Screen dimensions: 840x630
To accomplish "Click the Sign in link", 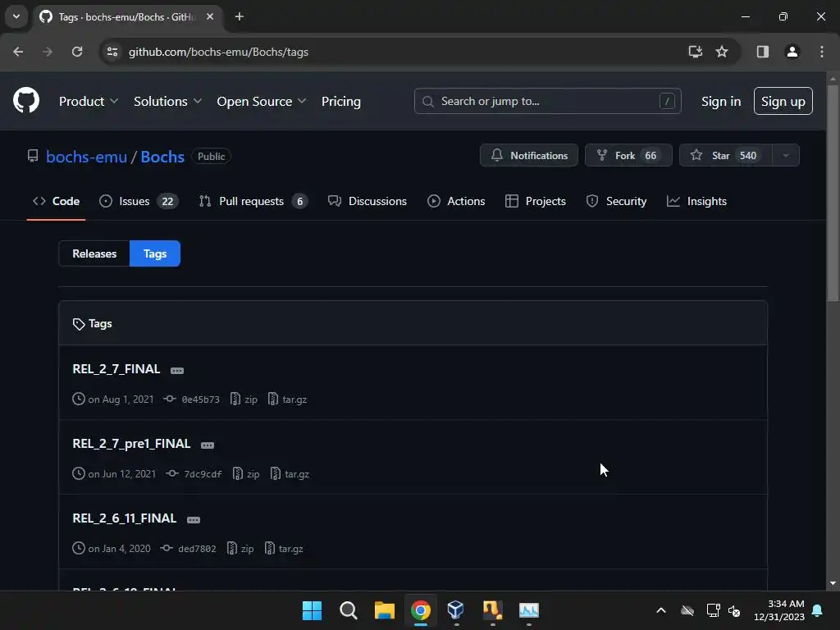I will [x=720, y=101].
